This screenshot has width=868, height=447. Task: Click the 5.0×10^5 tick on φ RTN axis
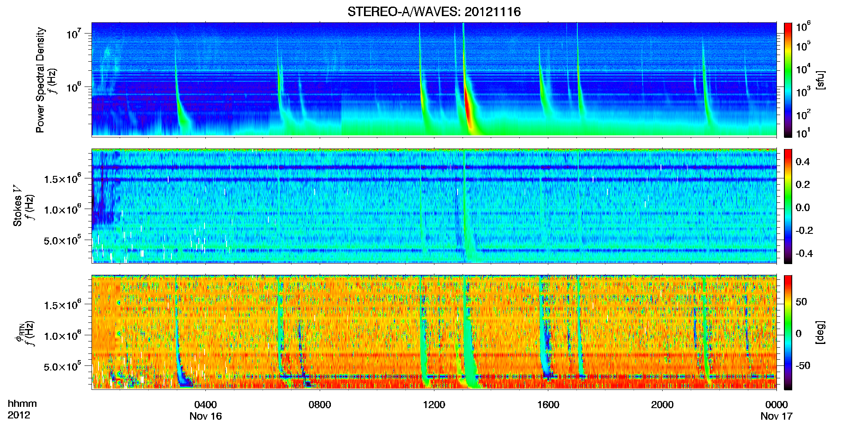(63, 366)
